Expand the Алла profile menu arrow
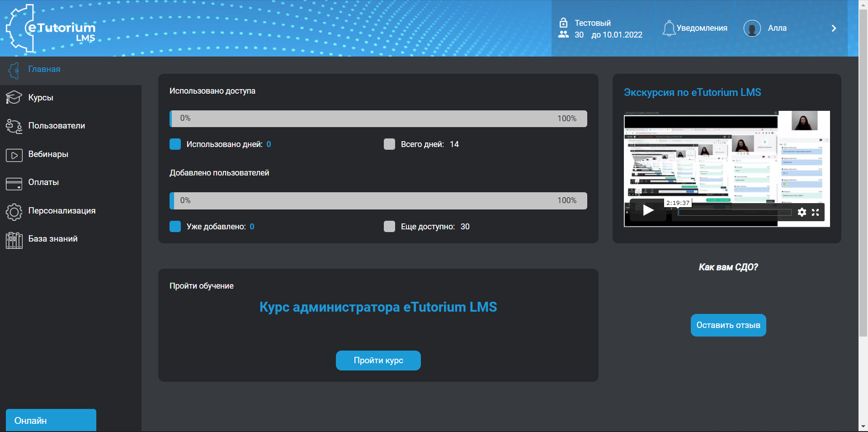This screenshot has height=432, width=868. (834, 28)
